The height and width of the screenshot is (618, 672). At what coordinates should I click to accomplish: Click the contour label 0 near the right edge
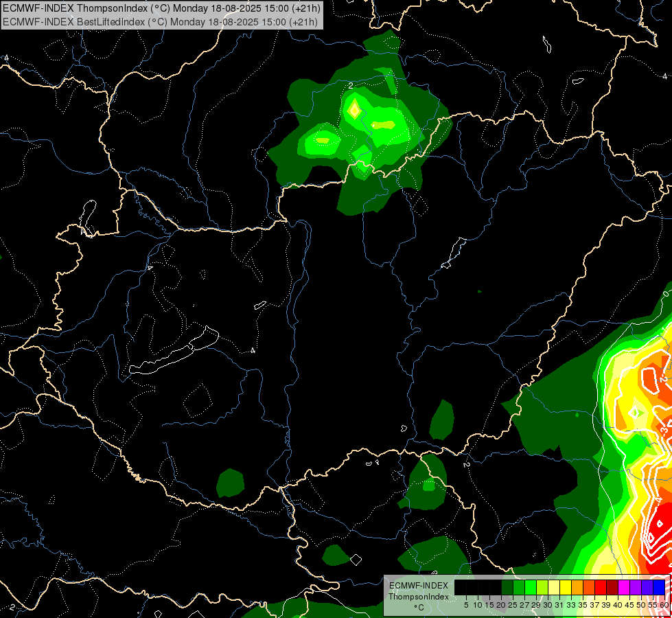[666, 294]
